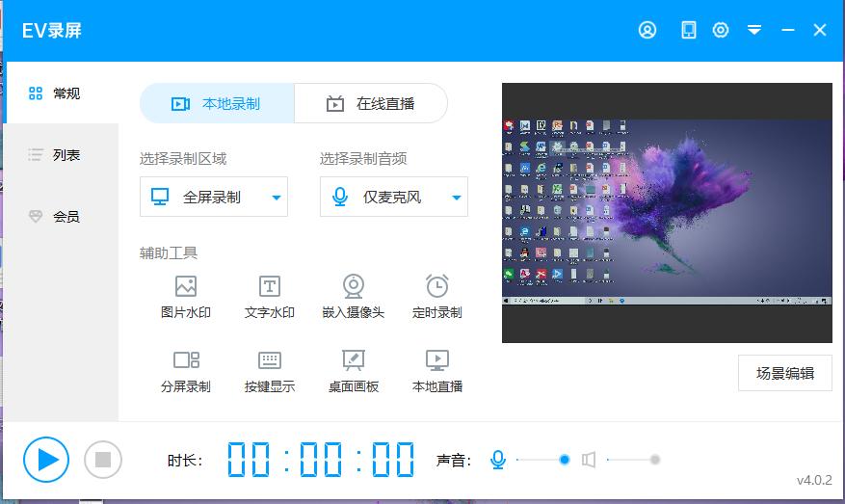Image resolution: width=845 pixels, height=504 pixels.
Task: Open the 会员 sidebar tab
Action: coord(61,217)
